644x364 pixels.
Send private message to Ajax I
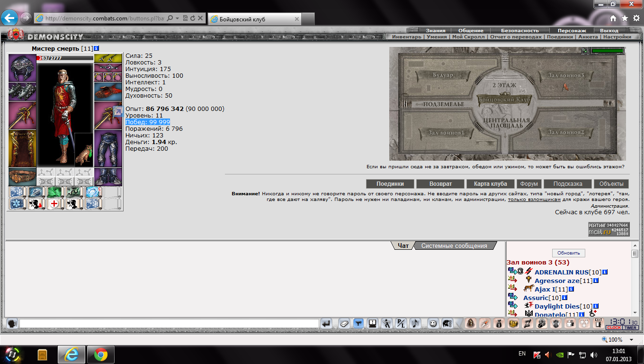tap(511, 289)
